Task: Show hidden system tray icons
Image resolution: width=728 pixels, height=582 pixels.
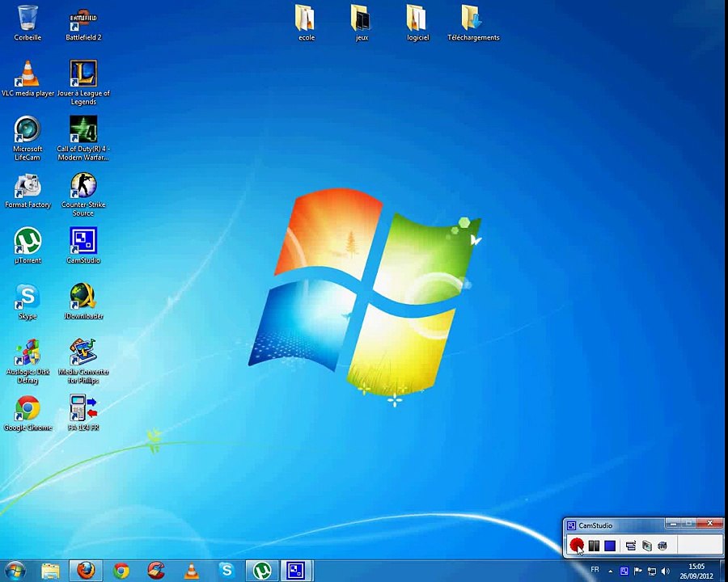Action: (x=611, y=571)
